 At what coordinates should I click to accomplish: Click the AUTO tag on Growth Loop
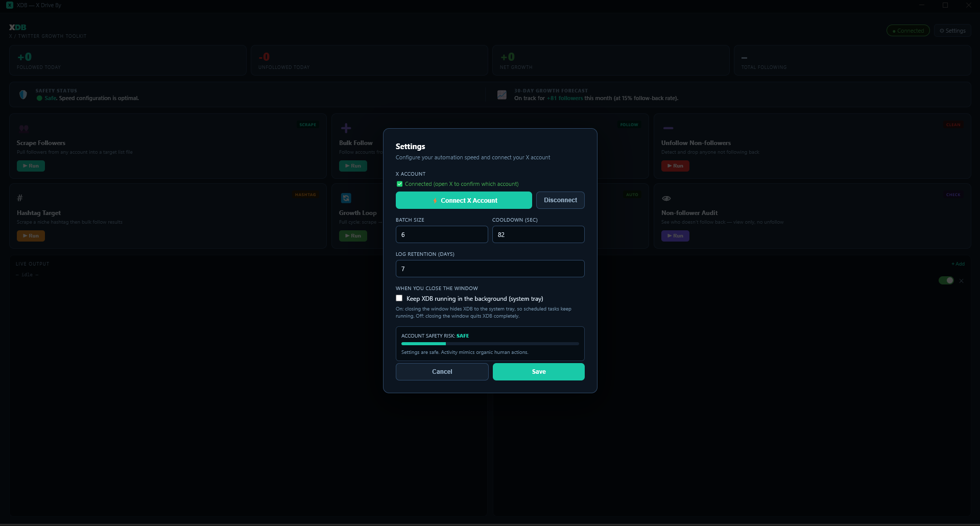tap(632, 195)
